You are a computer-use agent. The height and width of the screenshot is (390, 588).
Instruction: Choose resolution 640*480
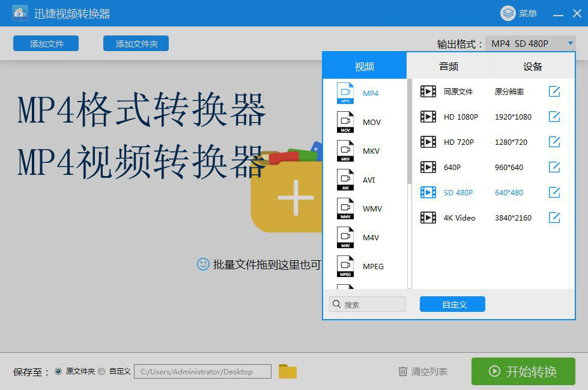[x=509, y=192]
